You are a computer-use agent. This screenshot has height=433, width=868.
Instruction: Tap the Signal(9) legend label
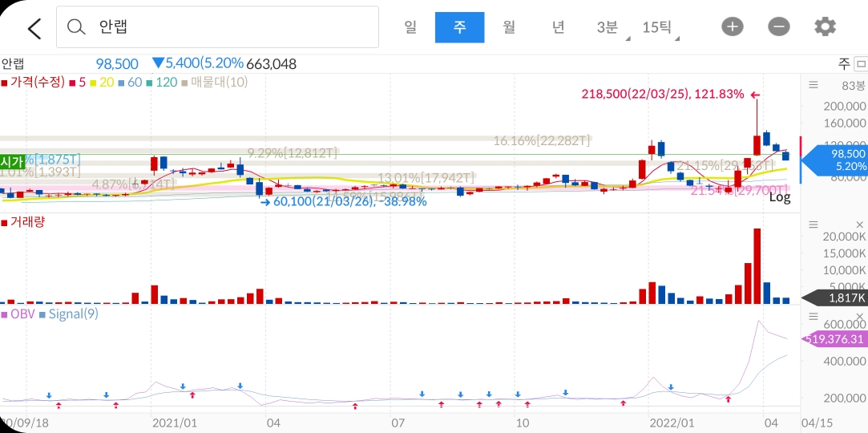69,314
